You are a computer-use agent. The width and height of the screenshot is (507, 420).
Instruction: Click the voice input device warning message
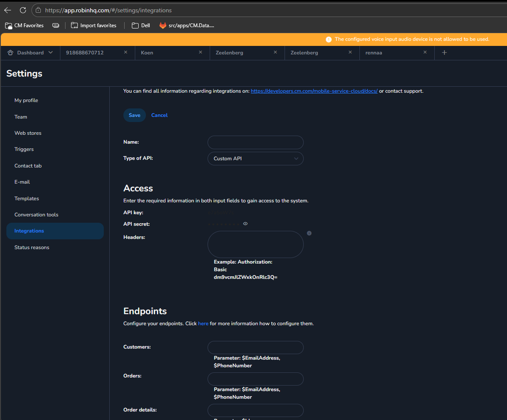click(412, 40)
